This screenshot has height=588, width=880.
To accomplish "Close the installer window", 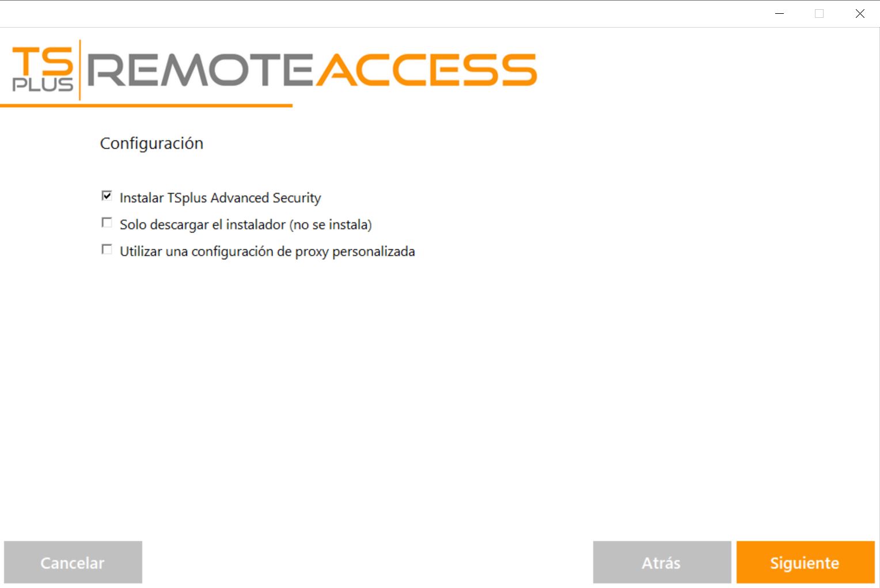I will [860, 14].
